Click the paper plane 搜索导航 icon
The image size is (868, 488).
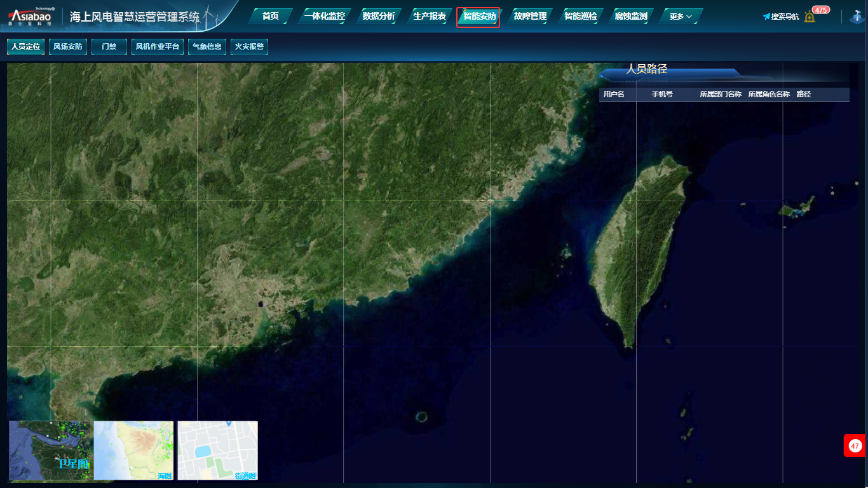766,17
